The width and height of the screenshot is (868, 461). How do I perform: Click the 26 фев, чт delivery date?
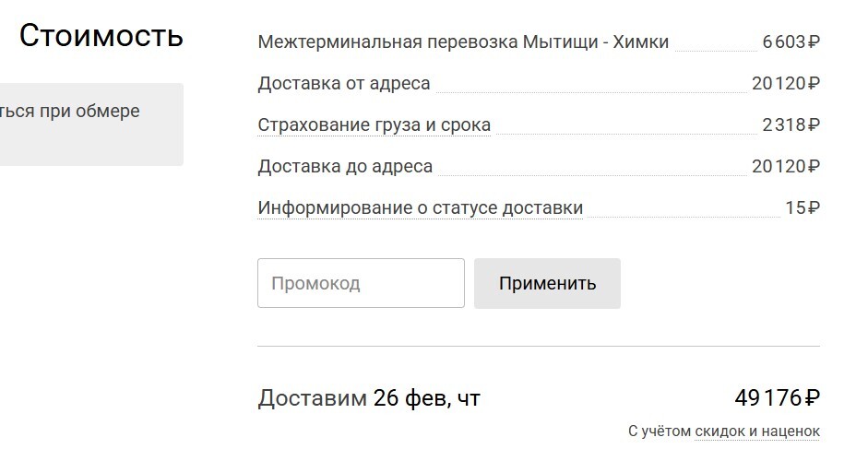[427, 398]
